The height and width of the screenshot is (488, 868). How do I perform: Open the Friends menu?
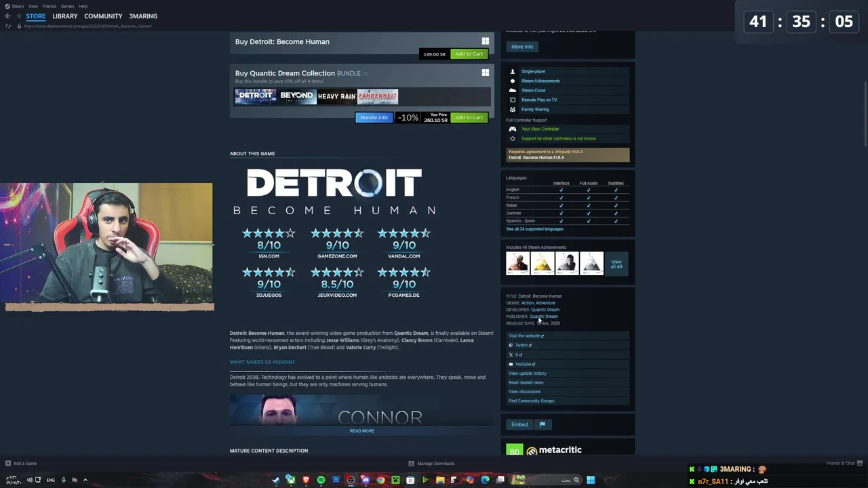click(x=50, y=6)
